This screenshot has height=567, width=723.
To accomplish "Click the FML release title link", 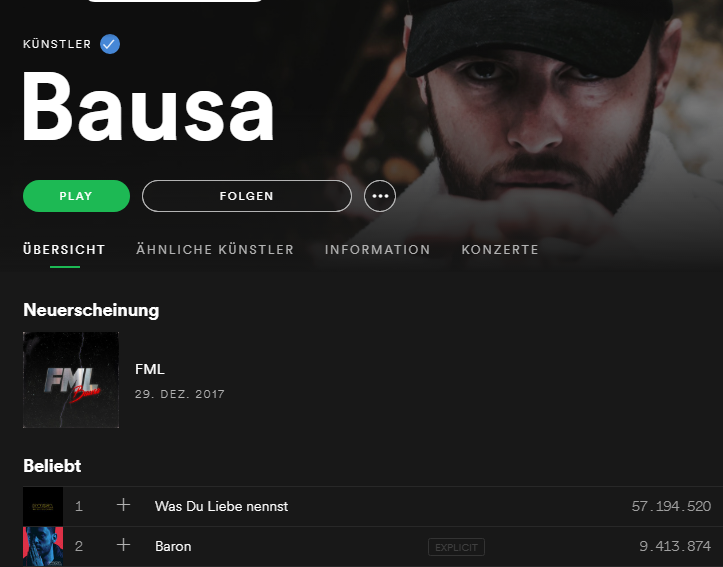I will [x=149, y=369].
